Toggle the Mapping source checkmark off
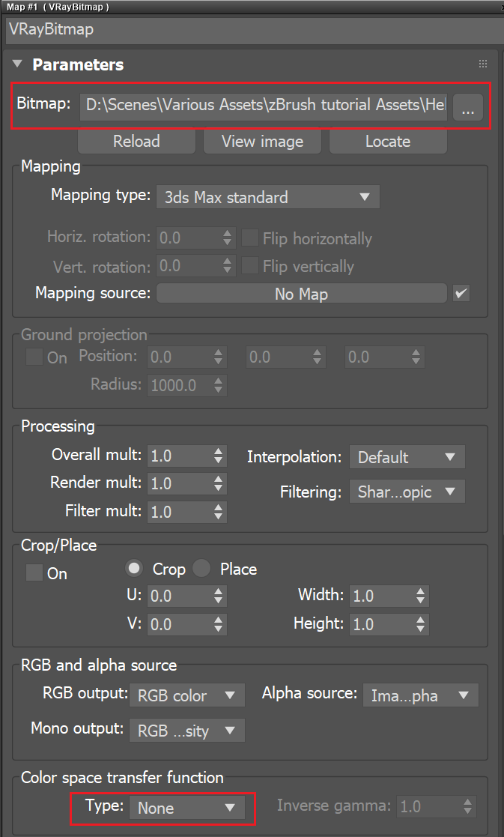 pos(460,293)
